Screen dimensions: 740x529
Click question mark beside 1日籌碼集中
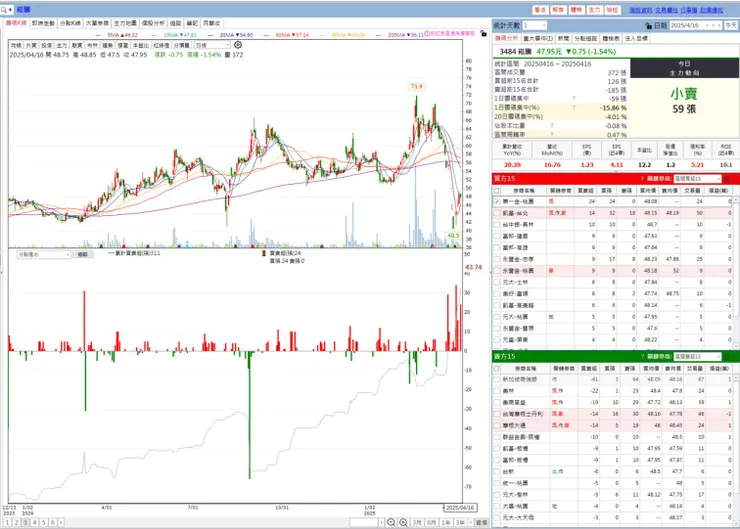[574, 99]
